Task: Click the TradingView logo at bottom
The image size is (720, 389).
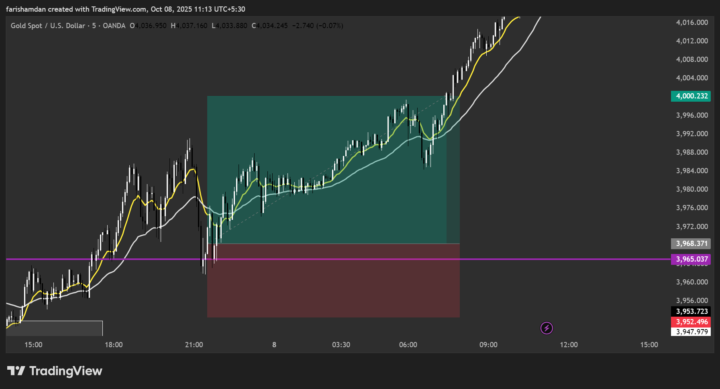Action: click(x=55, y=371)
